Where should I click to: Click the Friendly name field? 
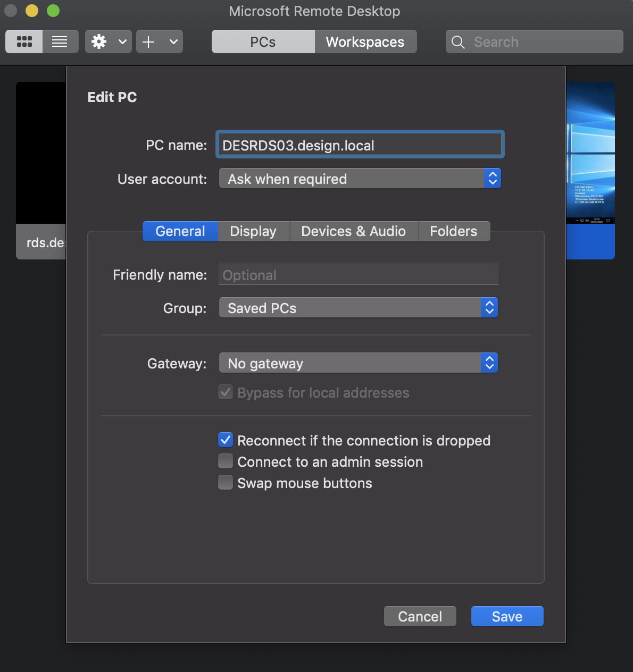[x=359, y=274]
